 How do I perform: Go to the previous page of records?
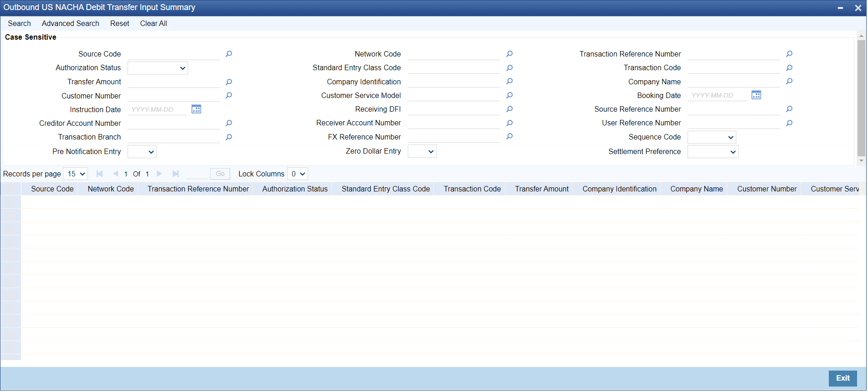point(115,174)
